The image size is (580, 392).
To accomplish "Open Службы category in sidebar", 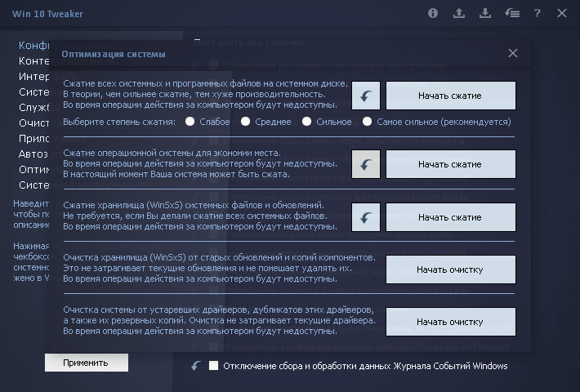I will point(33,108).
